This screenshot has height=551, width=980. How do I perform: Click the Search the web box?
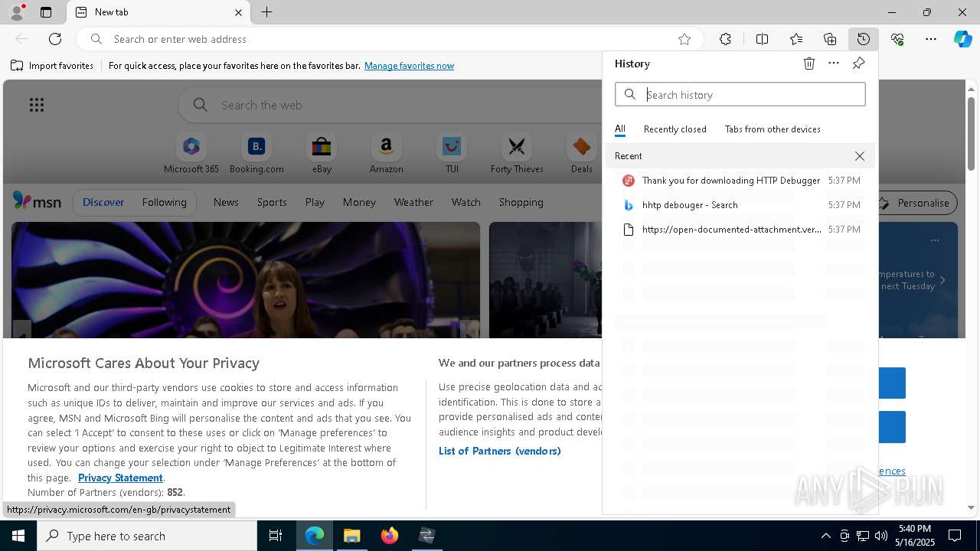390,105
